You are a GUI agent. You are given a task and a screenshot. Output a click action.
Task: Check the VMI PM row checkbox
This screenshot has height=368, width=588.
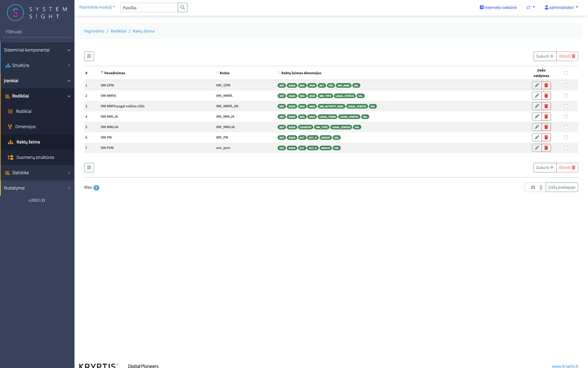pos(566,137)
